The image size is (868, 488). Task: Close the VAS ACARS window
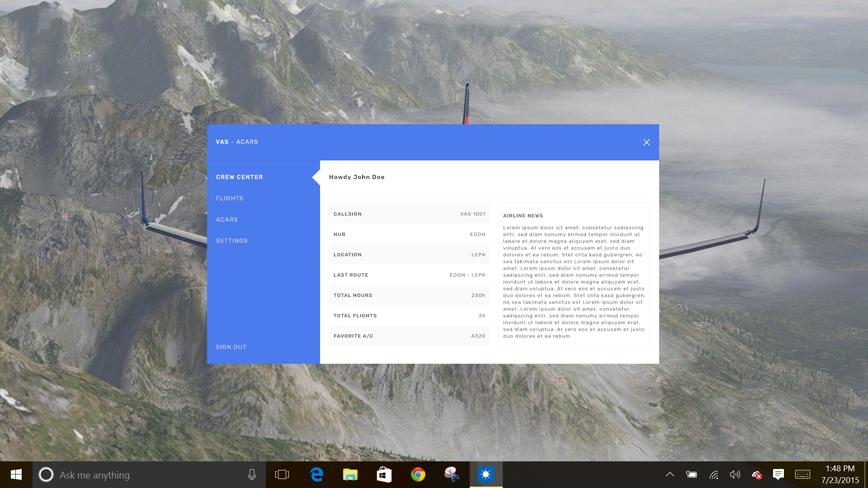[x=646, y=142]
